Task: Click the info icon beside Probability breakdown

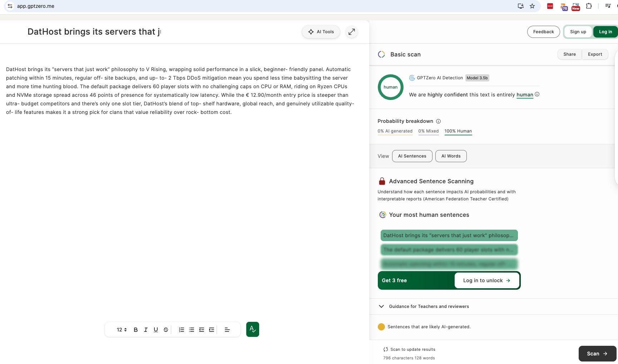Action: pos(438,121)
